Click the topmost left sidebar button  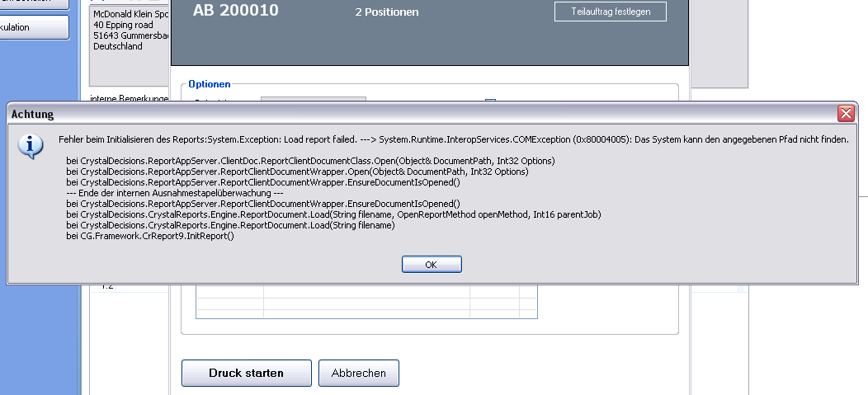tap(33, 3)
